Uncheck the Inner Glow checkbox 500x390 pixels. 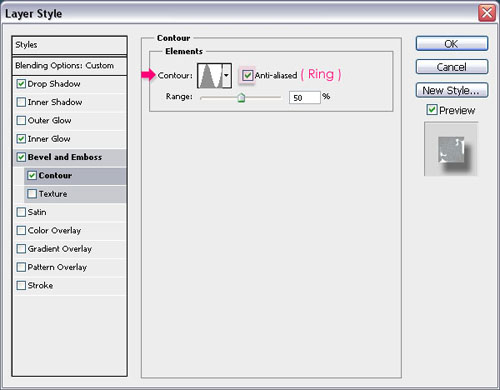click(21, 139)
